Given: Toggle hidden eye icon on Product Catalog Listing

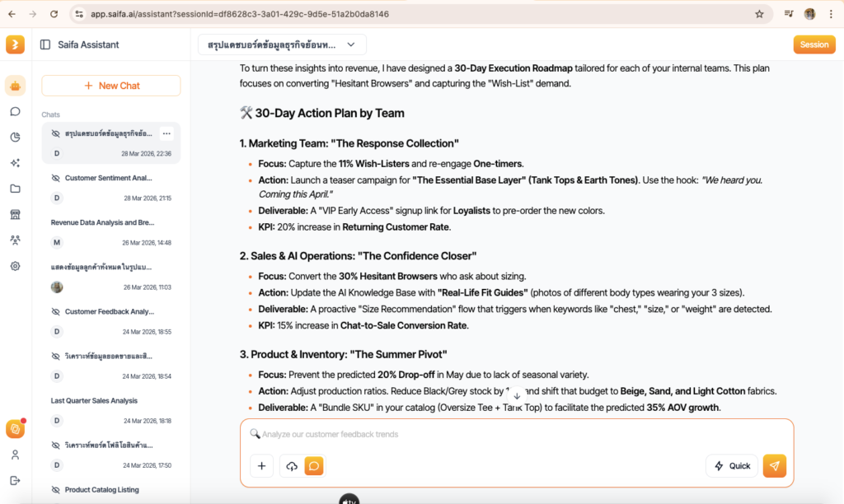Looking at the screenshot, I should 55,489.
